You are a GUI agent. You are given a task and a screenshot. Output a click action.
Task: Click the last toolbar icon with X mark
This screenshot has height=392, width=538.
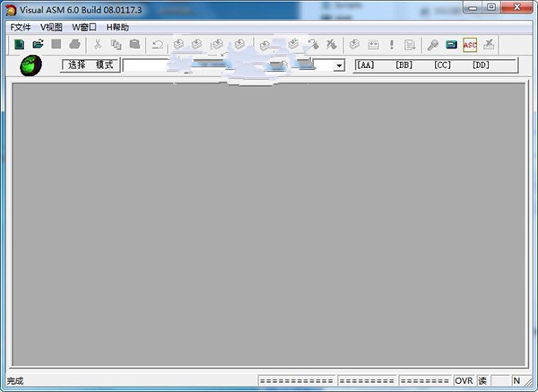pos(489,45)
